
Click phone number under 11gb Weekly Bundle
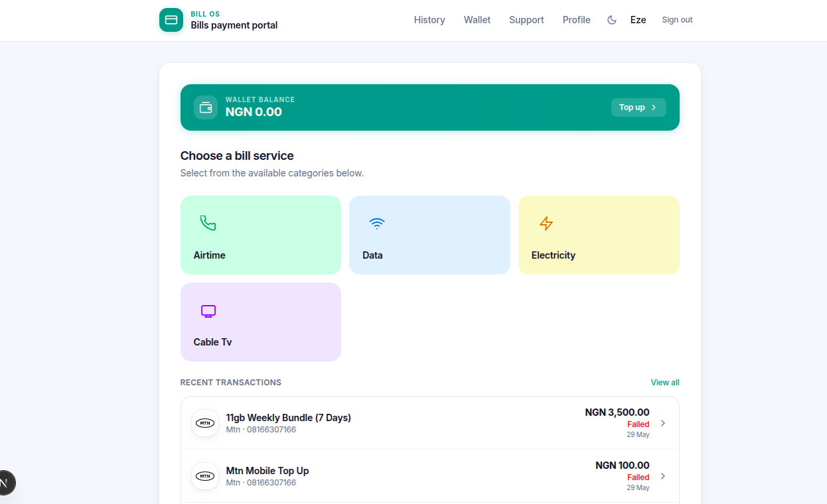tap(271, 430)
